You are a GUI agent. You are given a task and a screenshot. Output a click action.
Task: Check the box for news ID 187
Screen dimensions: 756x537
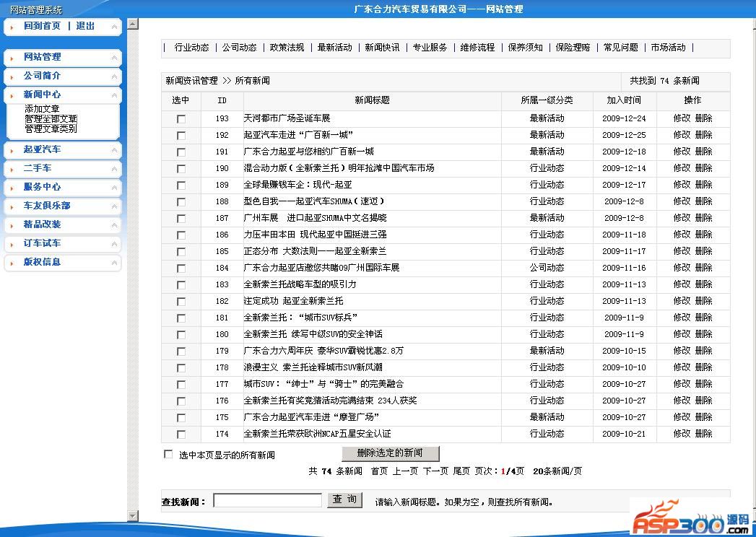181,219
